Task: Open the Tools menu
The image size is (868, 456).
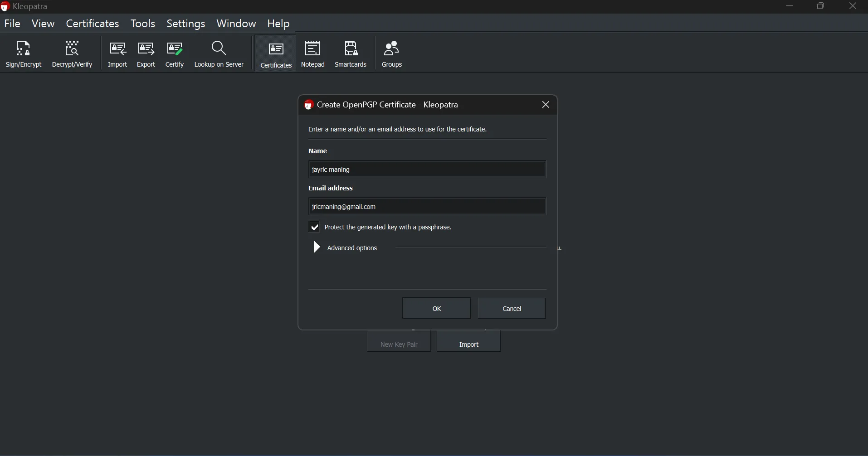Action: point(143,24)
